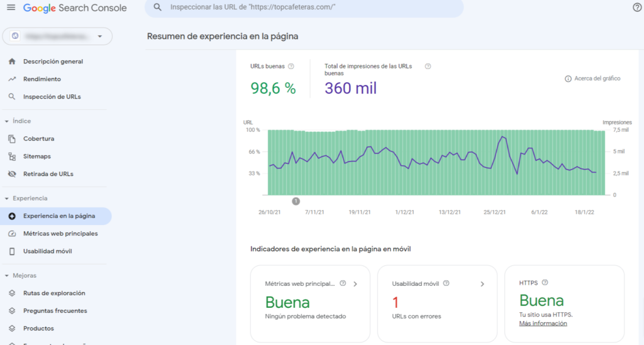Click the property globe icon in selector
The height and width of the screenshot is (345, 644).
pyautogui.click(x=15, y=36)
